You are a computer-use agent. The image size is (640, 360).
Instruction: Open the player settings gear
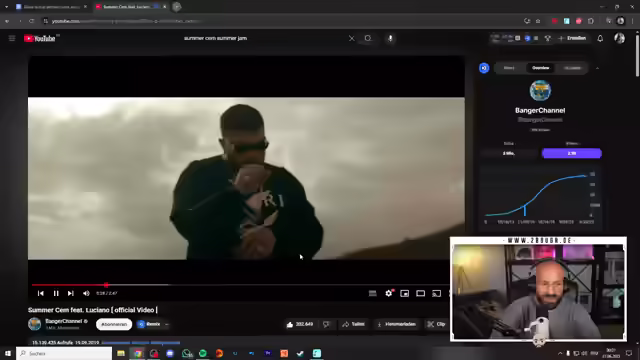(389, 293)
